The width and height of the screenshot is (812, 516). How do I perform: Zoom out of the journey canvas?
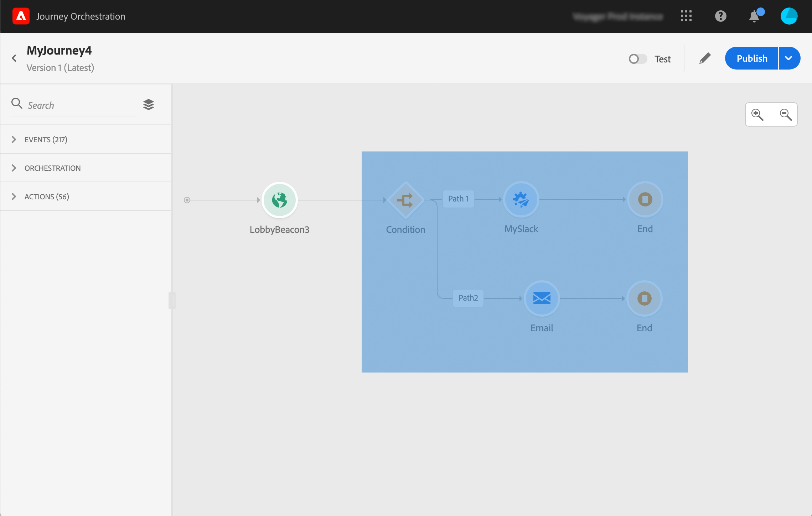pyautogui.click(x=786, y=114)
